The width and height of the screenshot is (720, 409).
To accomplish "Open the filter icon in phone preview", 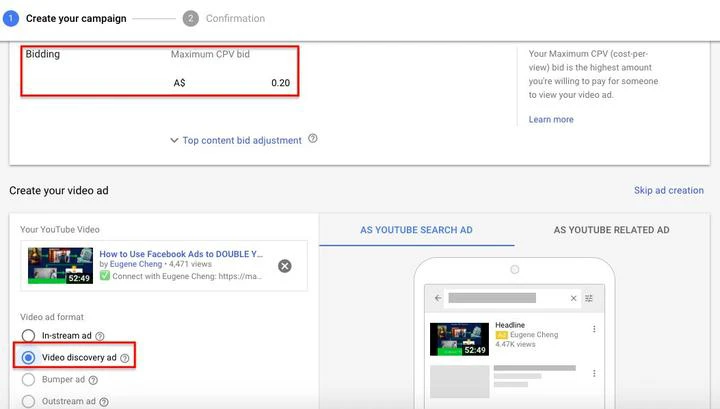I will 589,298.
